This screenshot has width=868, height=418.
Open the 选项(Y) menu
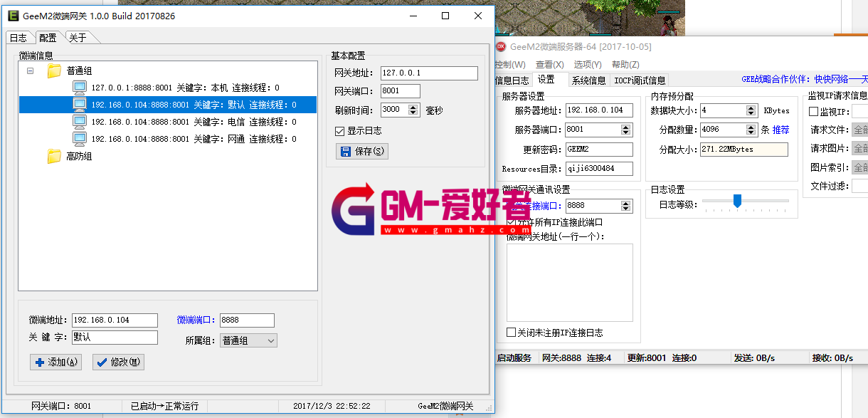click(x=588, y=65)
